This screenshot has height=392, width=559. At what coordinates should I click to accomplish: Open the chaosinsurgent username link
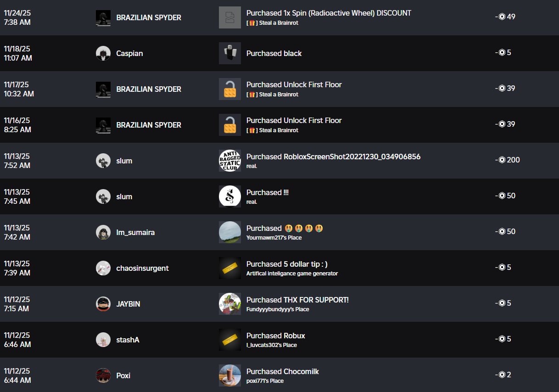[142, 268]
